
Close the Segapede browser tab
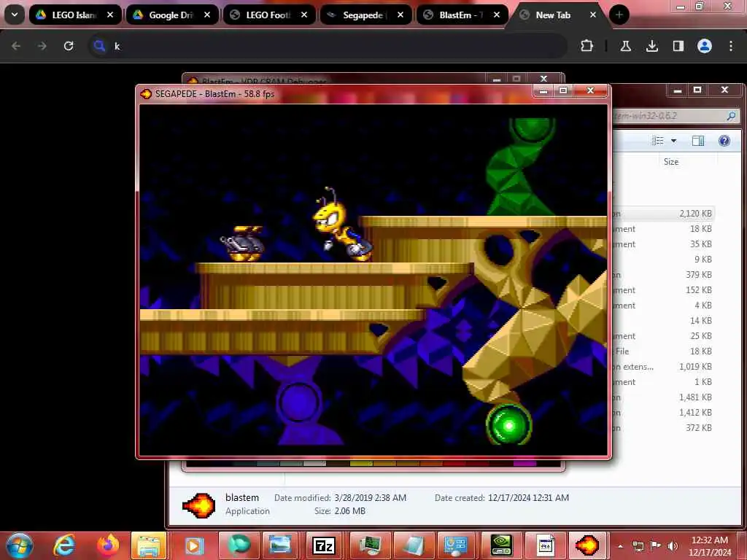click(400, 15)
